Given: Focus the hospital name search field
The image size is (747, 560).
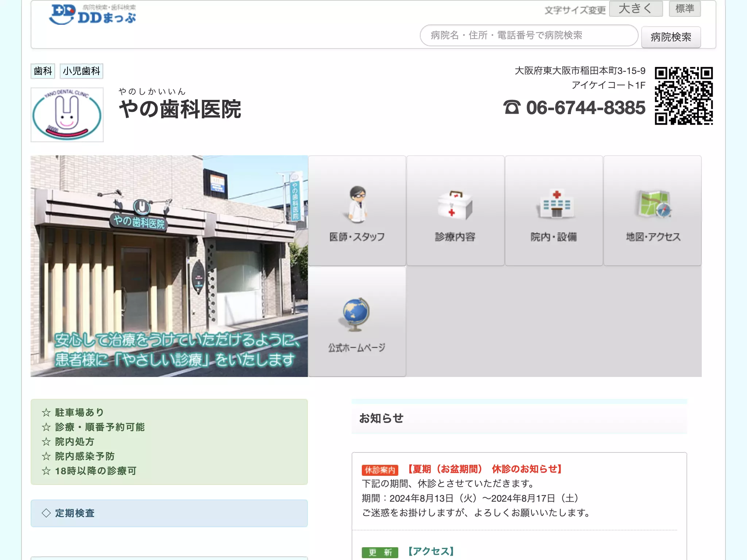Looking at the screenshot, I should point(529,35).
